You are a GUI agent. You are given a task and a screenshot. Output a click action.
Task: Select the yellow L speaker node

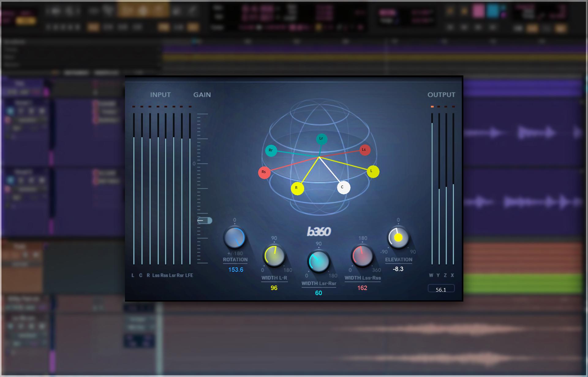point(373,171)
